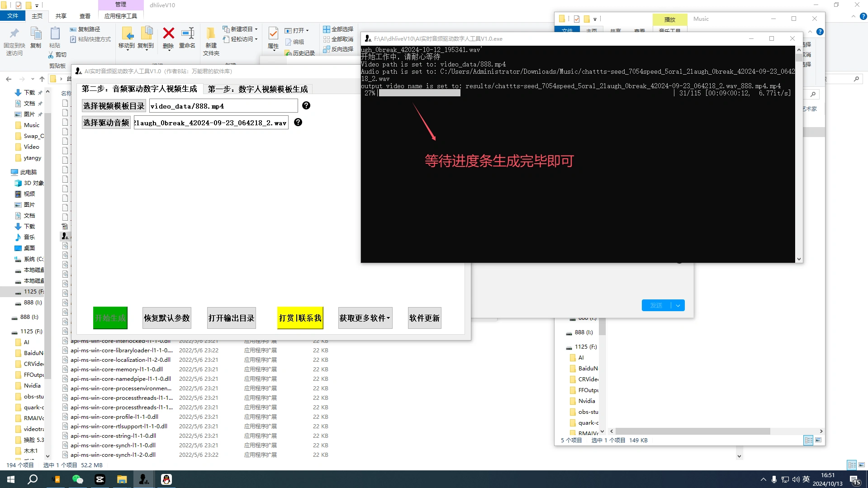Viewport: 868px width, 488px height.
Task: Open the 查看 ribbon tab
Action: [x=85, y=16]
